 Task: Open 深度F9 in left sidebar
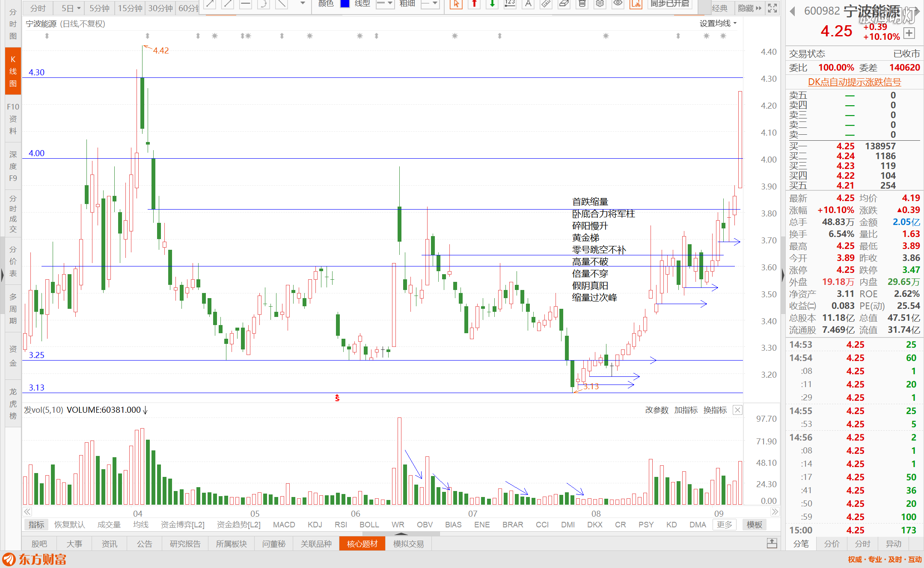click(13, 166)
